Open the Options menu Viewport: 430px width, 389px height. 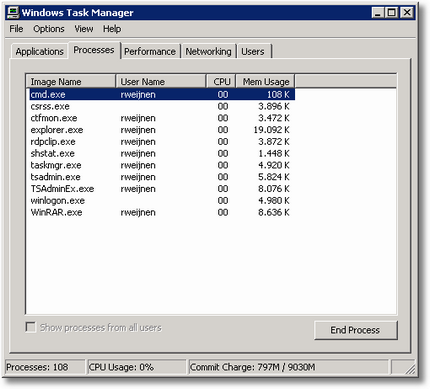(x=49, y=29)
